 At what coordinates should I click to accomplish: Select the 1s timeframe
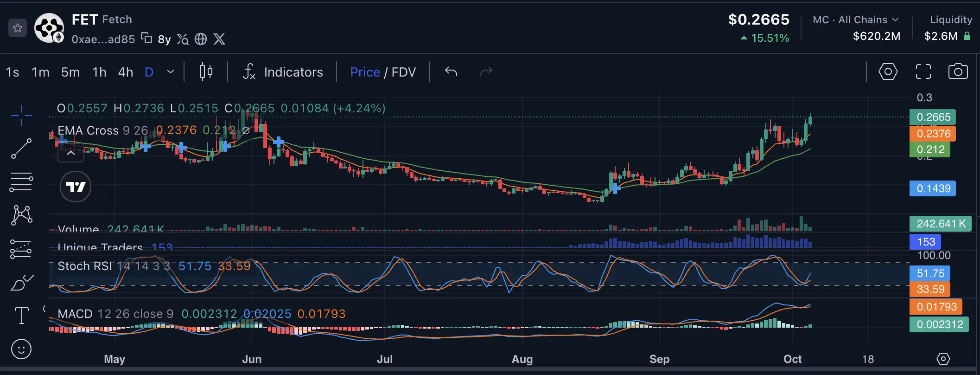[13, 72]
